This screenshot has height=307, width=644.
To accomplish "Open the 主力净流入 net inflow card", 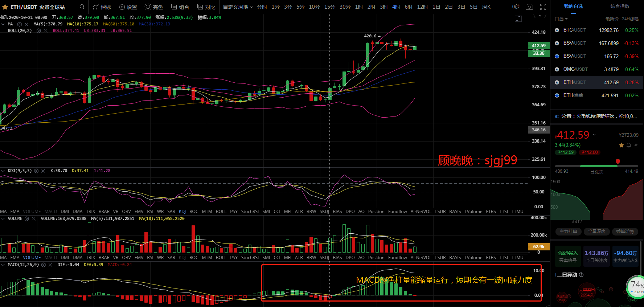I will coord(625,256).
